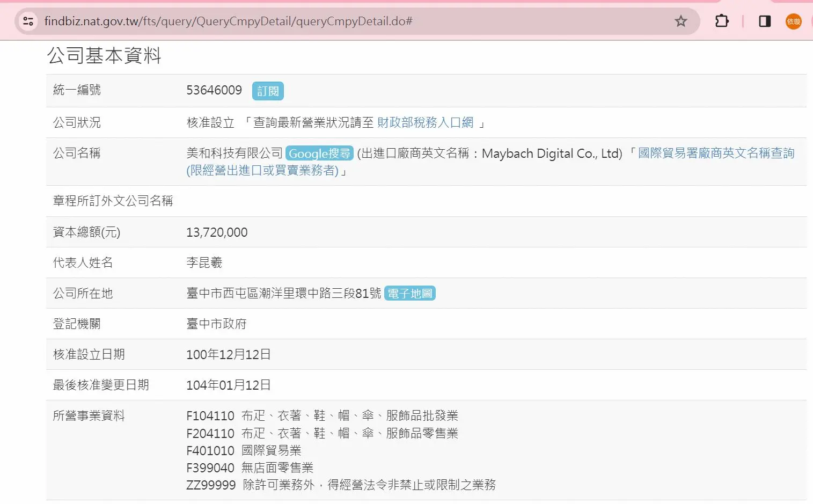Click the registration authority 臺中市政府
This screenshot has width=813, height=504.
(x=216, y=324)
